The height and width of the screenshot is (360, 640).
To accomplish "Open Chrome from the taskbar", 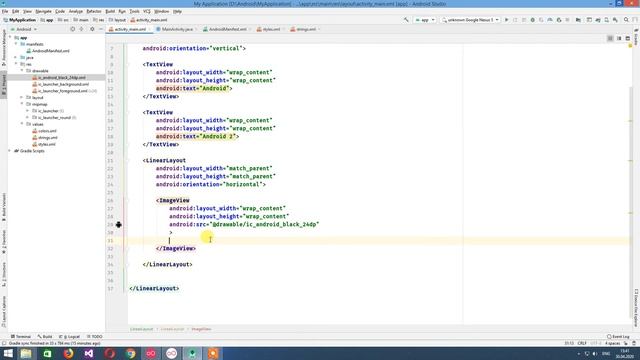I will [130, 353].
